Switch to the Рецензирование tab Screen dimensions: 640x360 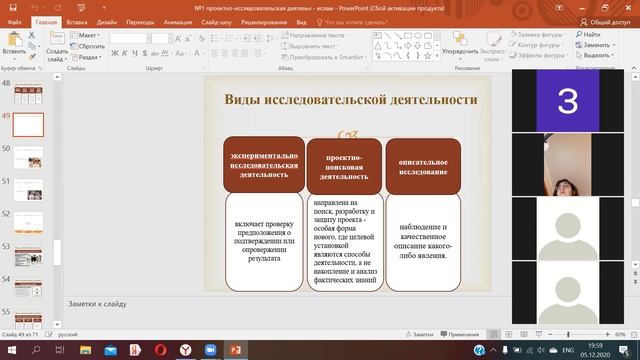pos(264,22)
